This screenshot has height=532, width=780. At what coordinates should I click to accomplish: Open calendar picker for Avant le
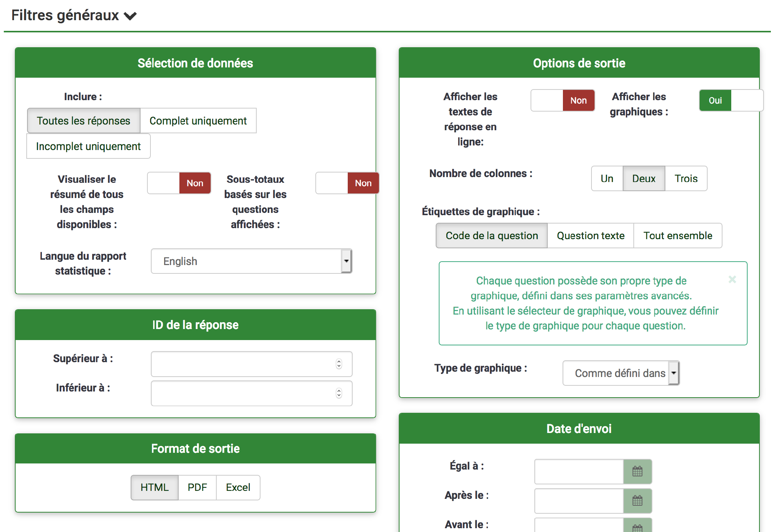click(x=637, y=527)
